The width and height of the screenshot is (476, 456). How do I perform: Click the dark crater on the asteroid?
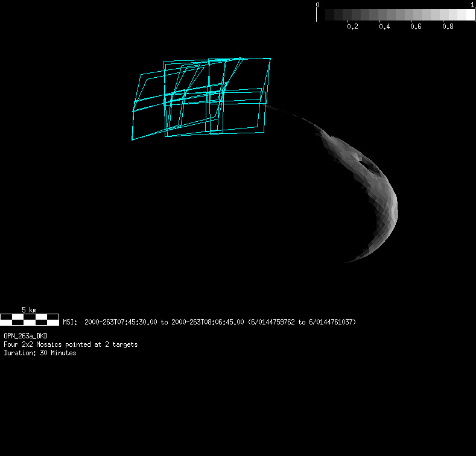pyautogui.click(x=366, y=161)
